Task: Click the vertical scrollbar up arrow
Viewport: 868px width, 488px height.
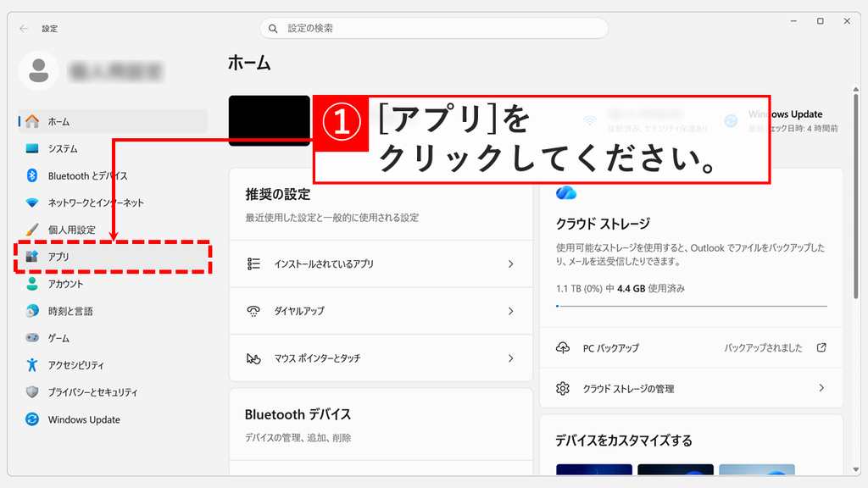Action: coord(856,90)
